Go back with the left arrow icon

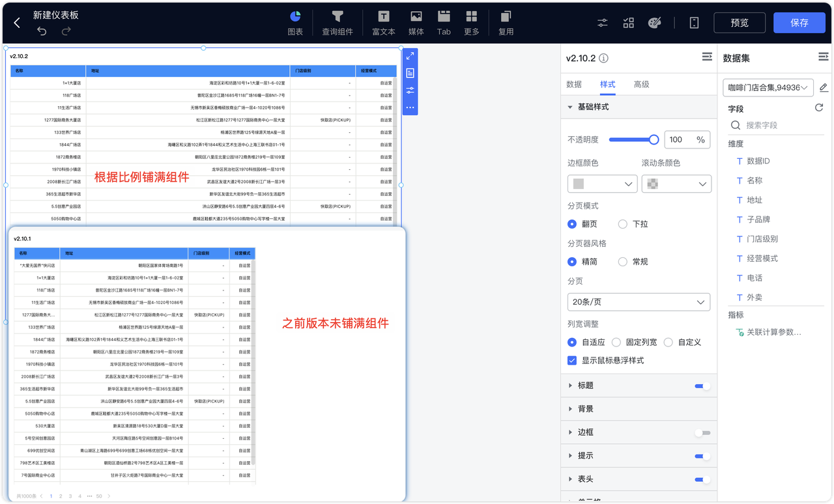[17, 23]
